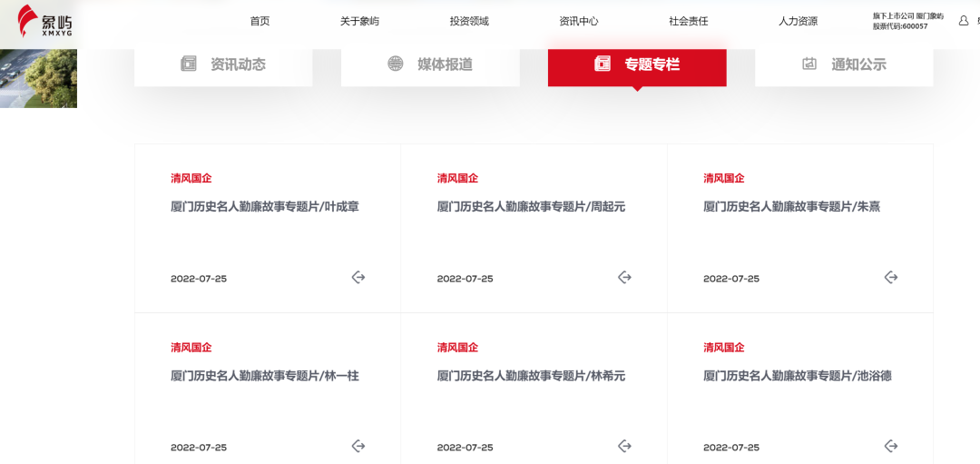Click the 象屿 XMXYG logo
Viewport: 980px width, 464px height.
44,23
